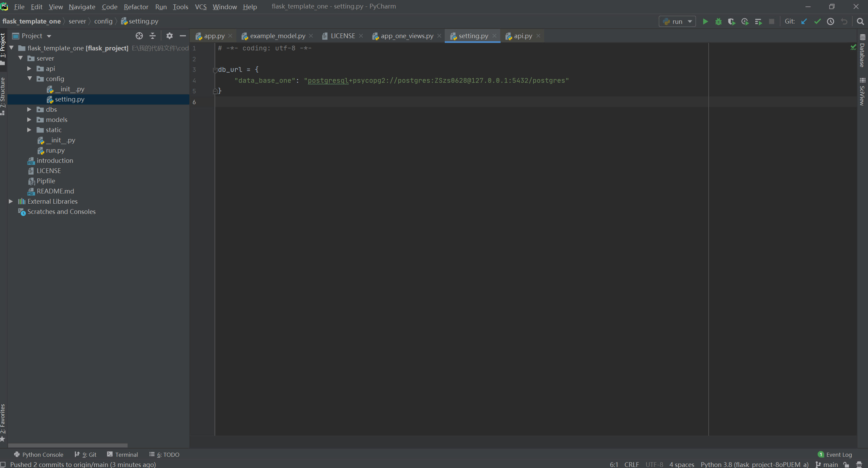Viewport: 868px width, 468px height.
Task: Click the Debug bug icon
Action: coord(718,21)
